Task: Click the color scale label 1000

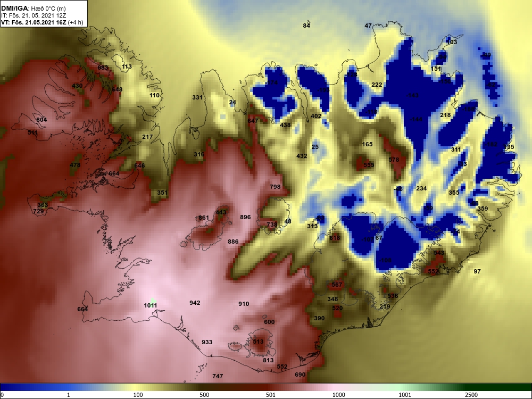Action: pyautogui.click(x=338, y=395)
